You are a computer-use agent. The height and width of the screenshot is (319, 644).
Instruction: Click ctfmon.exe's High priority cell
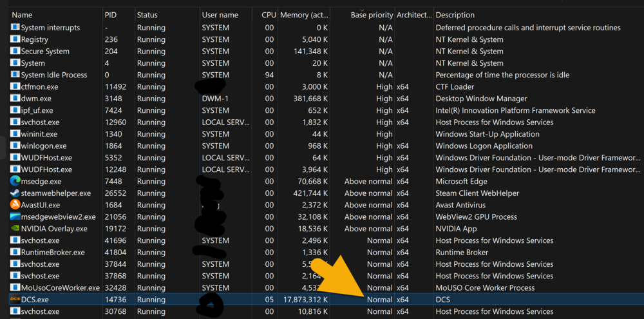click(x=384, y=87)
